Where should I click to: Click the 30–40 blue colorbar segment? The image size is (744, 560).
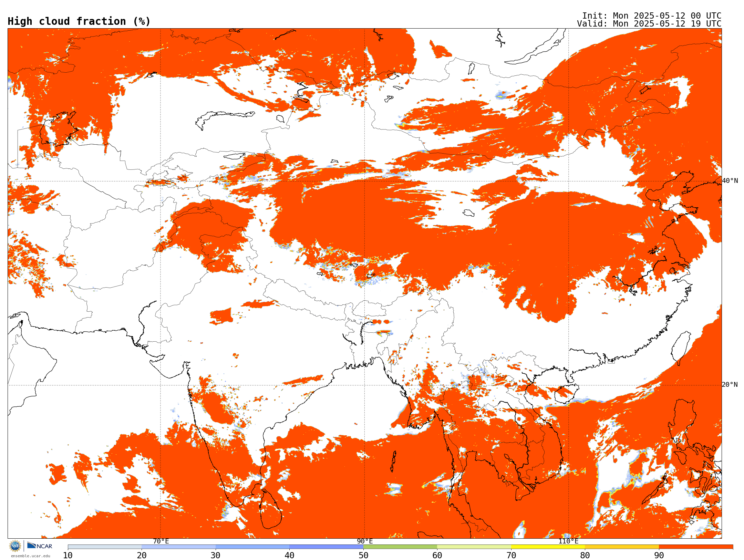pyautogui.click(x=252, y=547)
